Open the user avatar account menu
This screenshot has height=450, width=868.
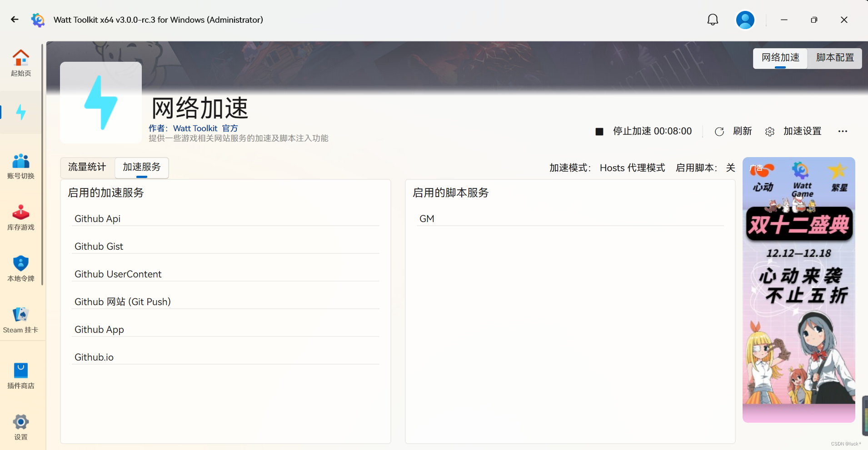[744, 20]
